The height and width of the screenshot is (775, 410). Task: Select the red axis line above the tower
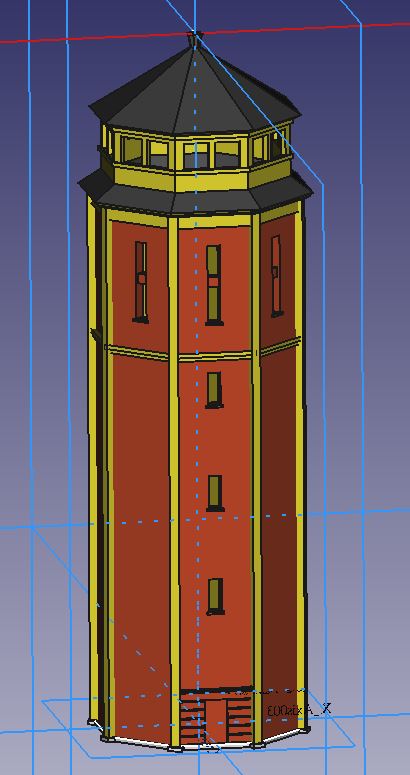205,33
